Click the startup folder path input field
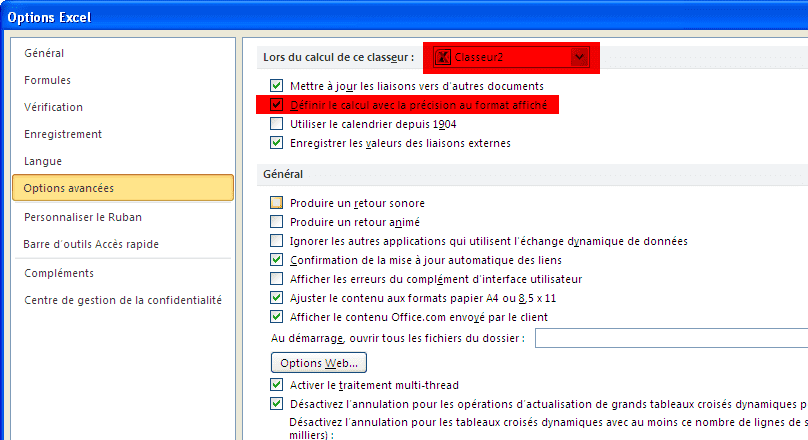 [x=671, y=339]
